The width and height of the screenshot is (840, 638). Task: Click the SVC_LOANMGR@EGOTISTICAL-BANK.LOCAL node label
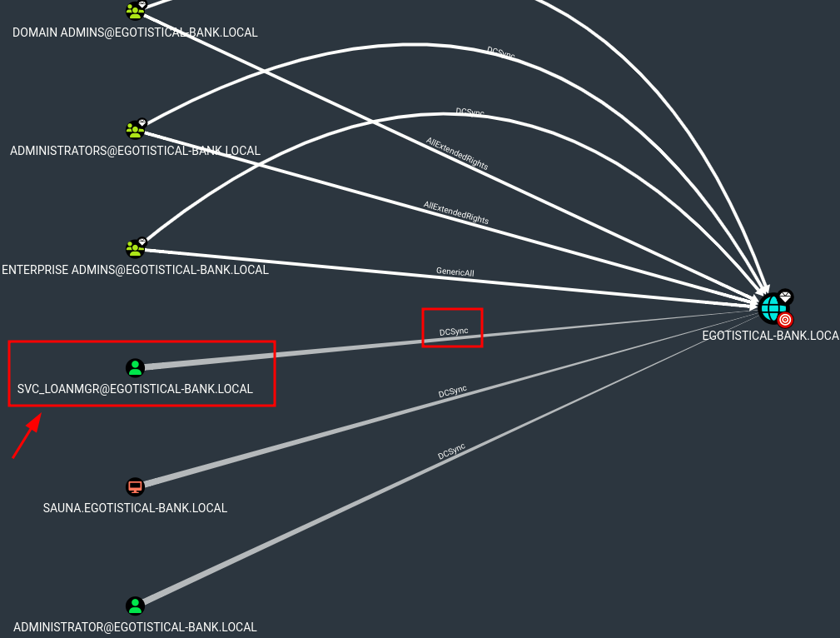point(135,389)
